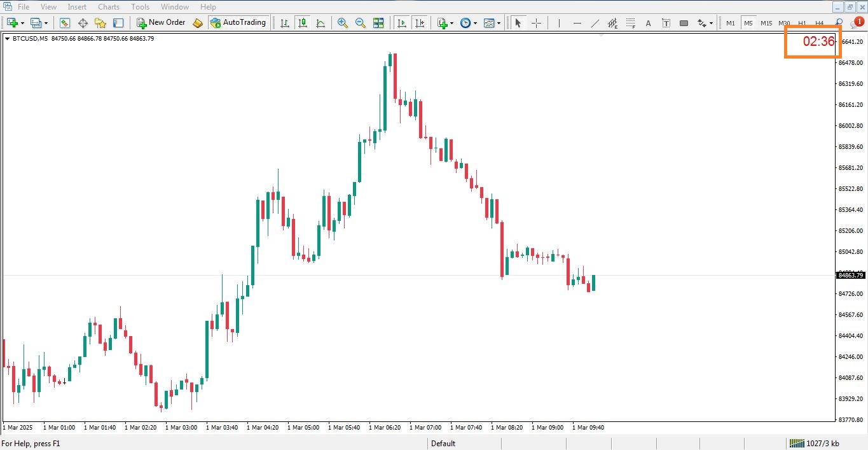Open the Tools menu
Image resolution: width=868 pixels, height=450 pixels.
click(x=140, y=7)
